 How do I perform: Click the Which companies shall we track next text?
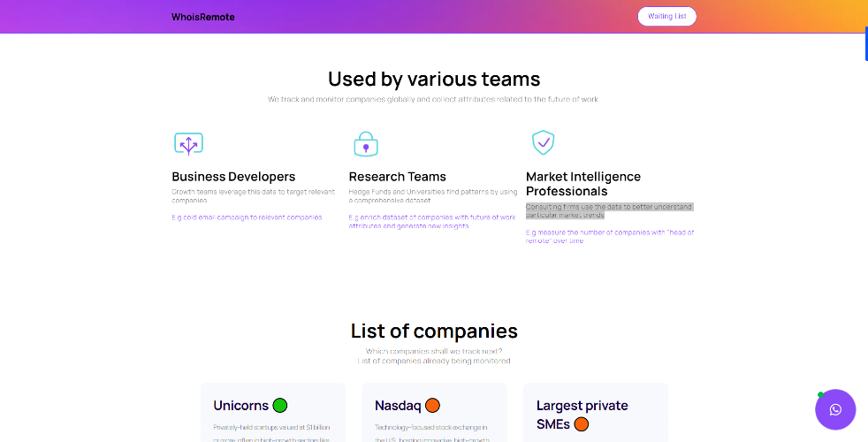click(x=434, y=351)
